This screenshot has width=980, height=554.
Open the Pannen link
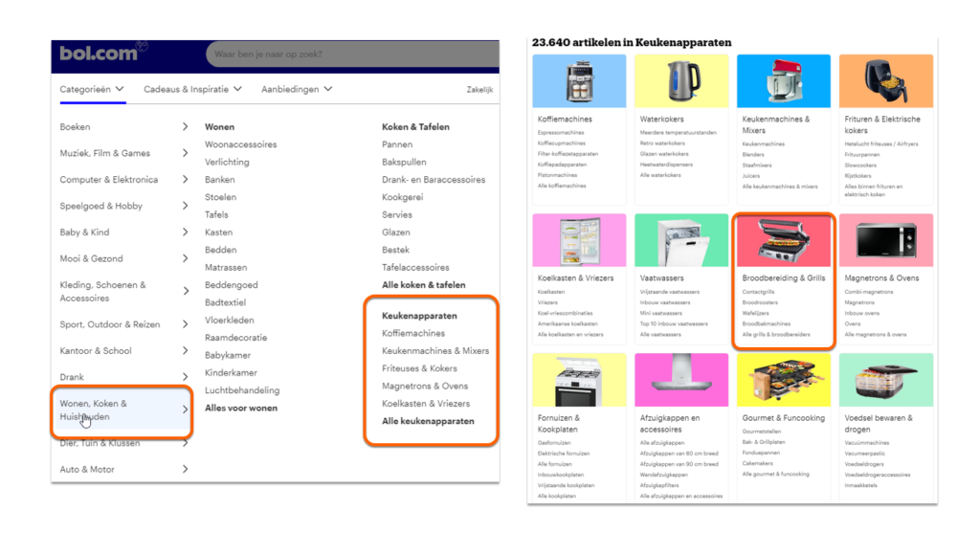[x=397, y=144]
